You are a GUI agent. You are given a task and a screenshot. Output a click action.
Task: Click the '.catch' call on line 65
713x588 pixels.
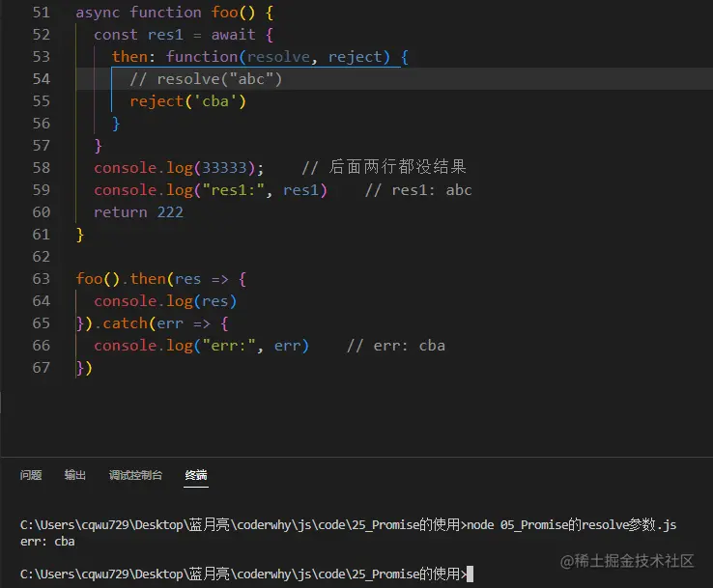pyautogui.click(x=121, y=323)
